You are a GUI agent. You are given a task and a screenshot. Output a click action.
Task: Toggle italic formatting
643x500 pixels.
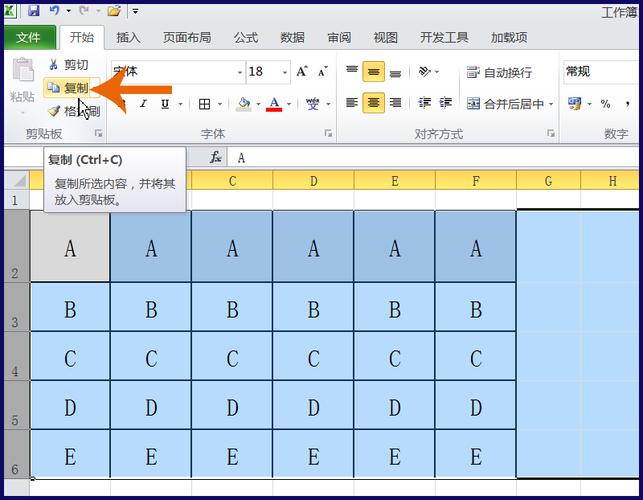[x=143, y=104]
